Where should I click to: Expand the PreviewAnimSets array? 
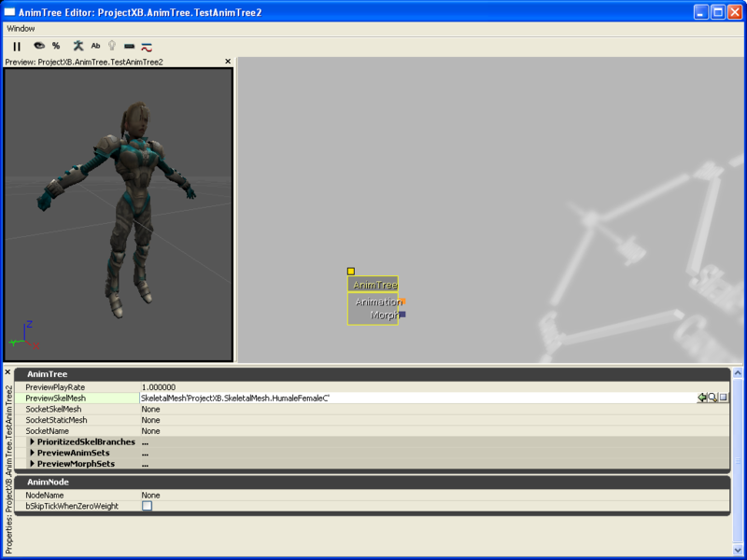(x=34, y=453)
